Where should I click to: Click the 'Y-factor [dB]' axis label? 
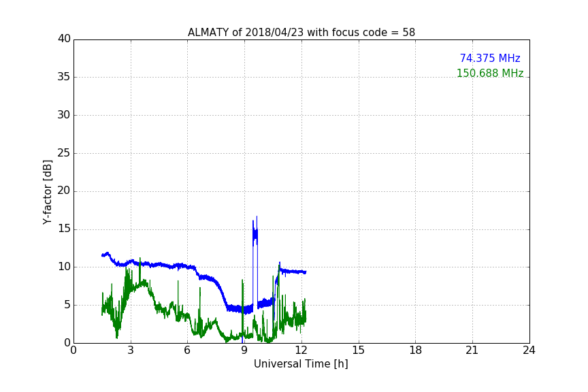click(x=47, y=192)
